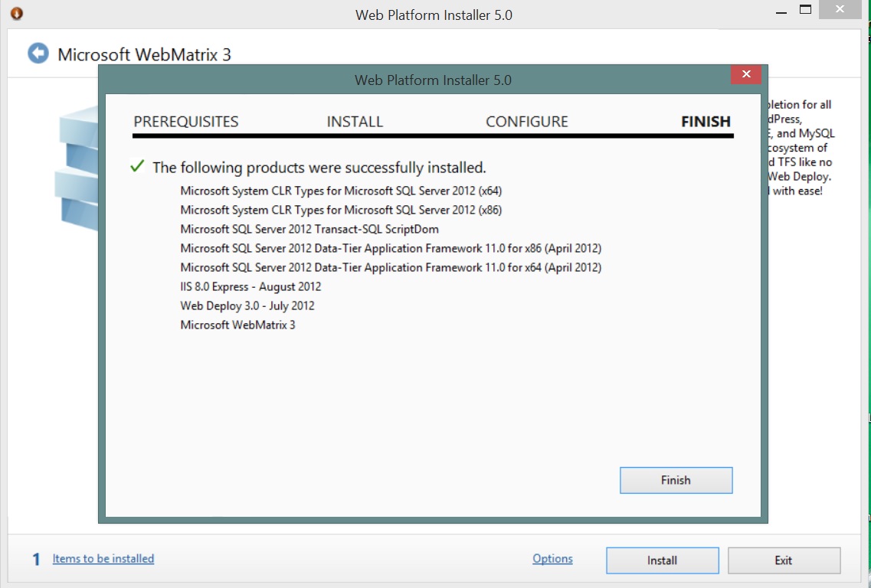Click the items count number 1
Screen dimensions: 871x588
tap(36, 559)
